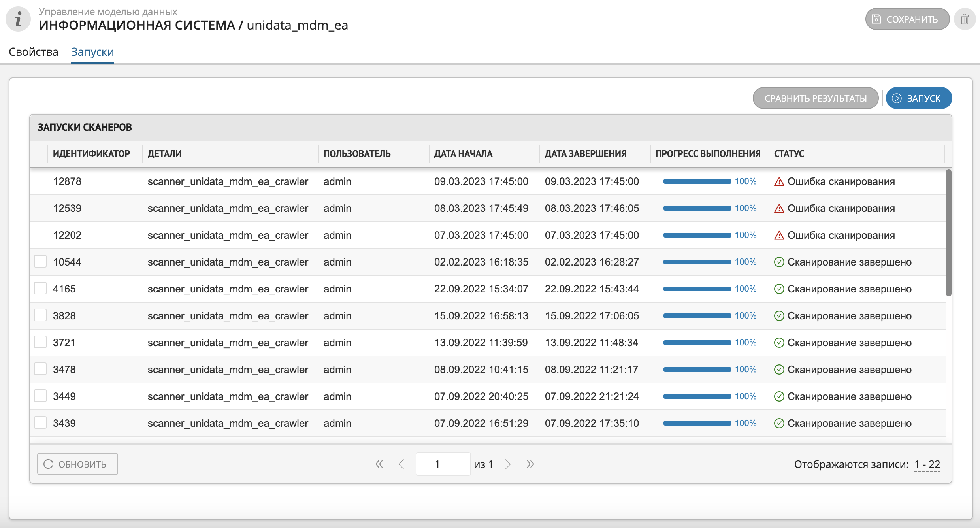The image size is (980, 528).
Task: Click the completed check icon for run 3478
Action: 779,370
